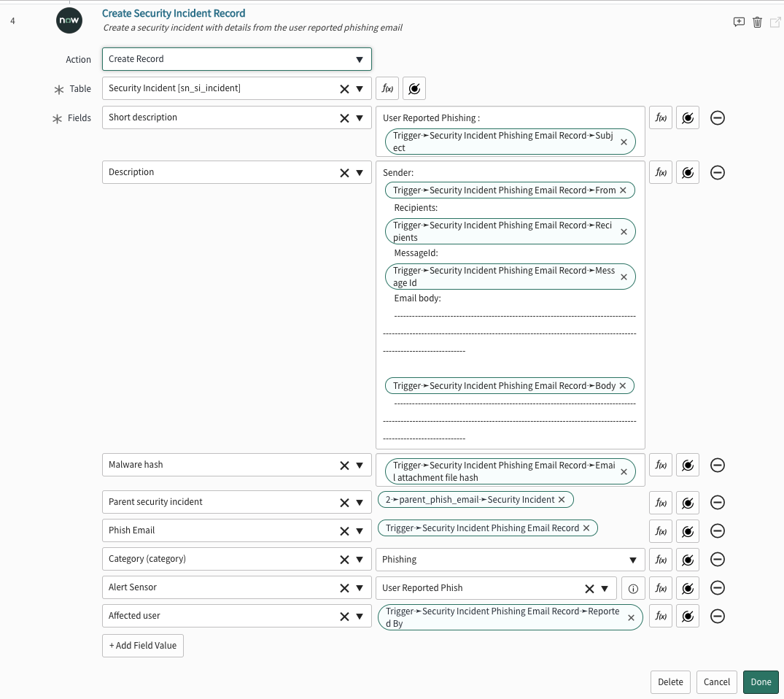Expand the Description field dropdown arrow
This screenshot has height=699, width=784.
(360, 173)
